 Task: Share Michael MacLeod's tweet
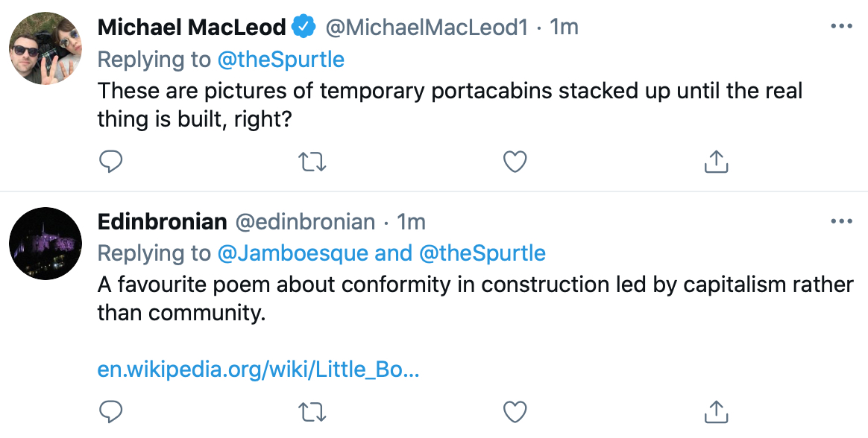pyautogui.click(x=716, y=161)
